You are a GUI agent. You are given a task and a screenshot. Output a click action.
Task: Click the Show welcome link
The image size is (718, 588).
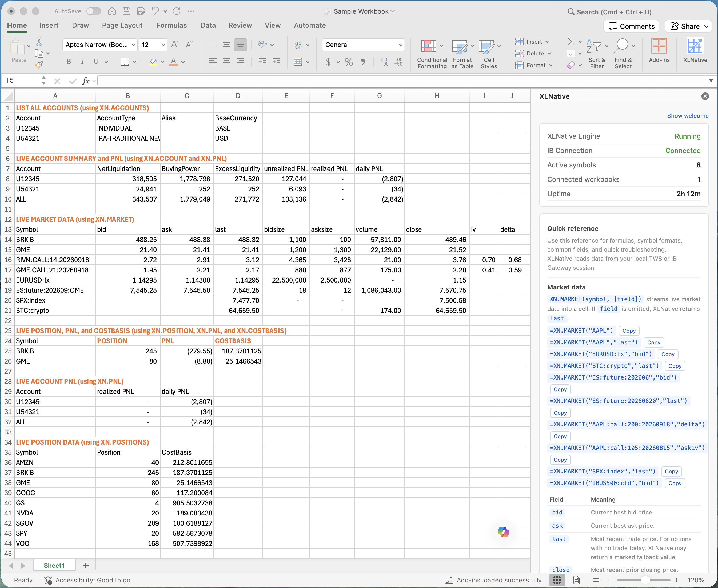tap(688, 116)
